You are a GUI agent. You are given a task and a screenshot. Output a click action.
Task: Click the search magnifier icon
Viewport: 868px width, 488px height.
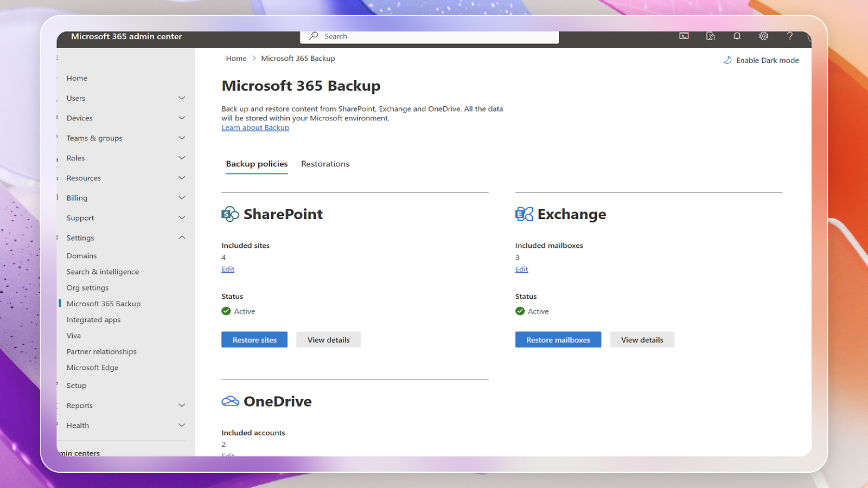[314, 36]
